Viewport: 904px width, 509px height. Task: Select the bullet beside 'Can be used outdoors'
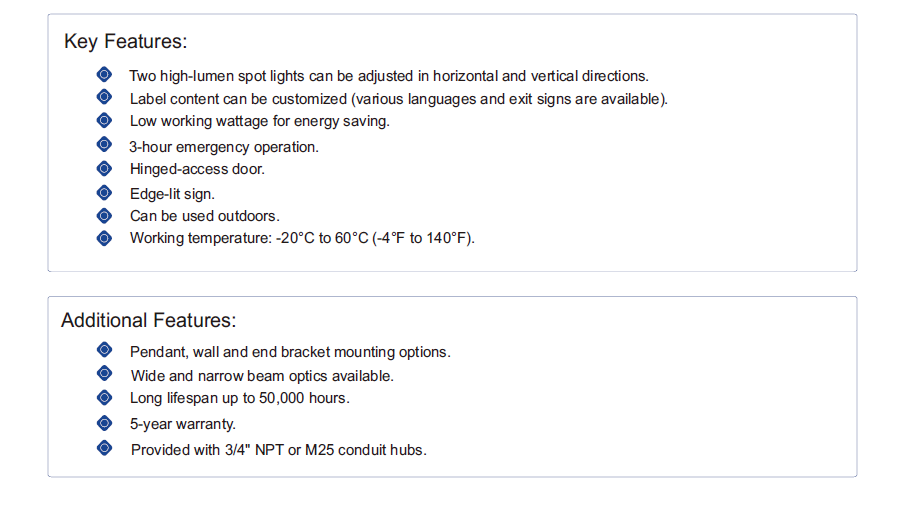click(x=104, y=216)
